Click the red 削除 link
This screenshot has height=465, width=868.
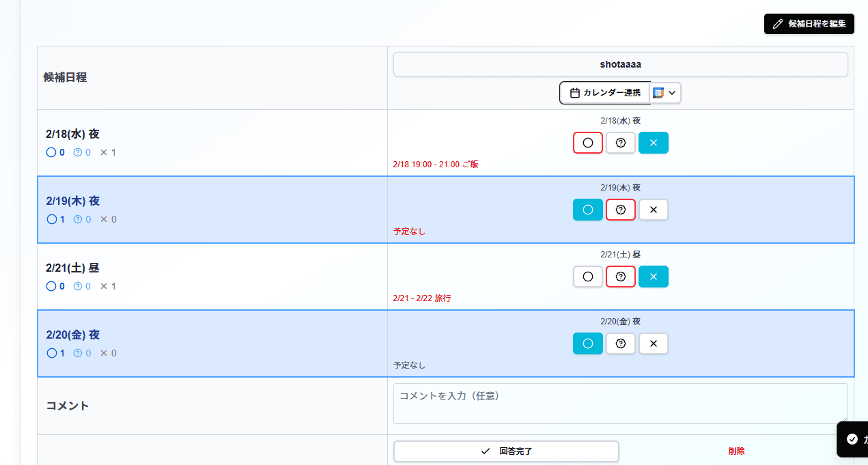[736, 451]
